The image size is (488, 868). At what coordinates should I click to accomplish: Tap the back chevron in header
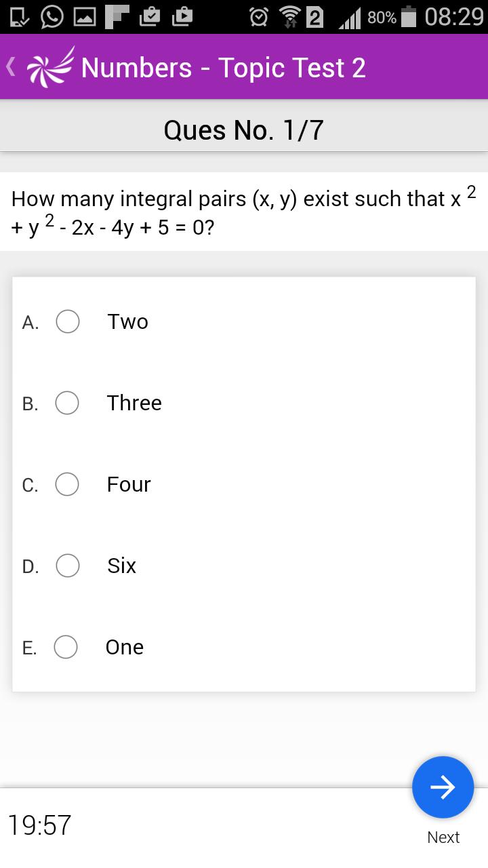9,66
